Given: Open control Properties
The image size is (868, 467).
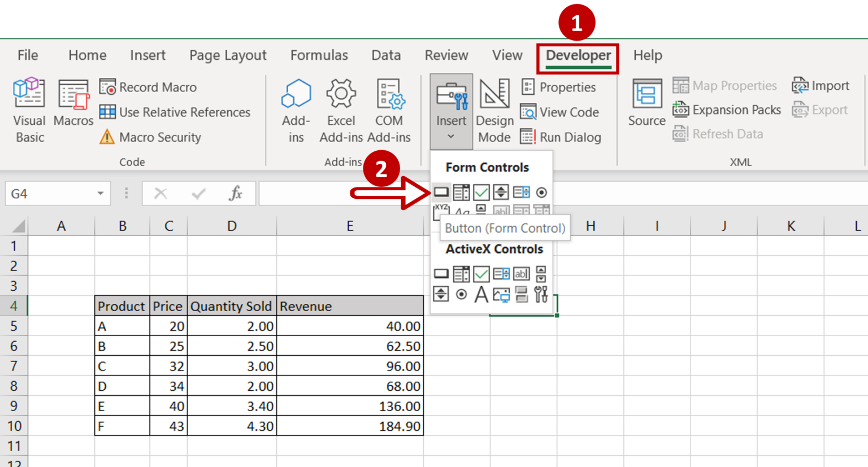Looking at the screenshot, I should (x=558, y=87).
